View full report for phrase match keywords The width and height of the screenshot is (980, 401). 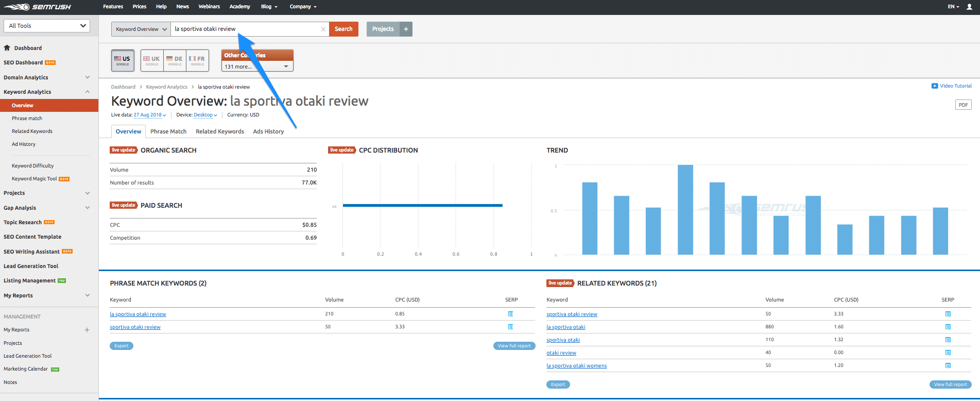click(514, 346)
